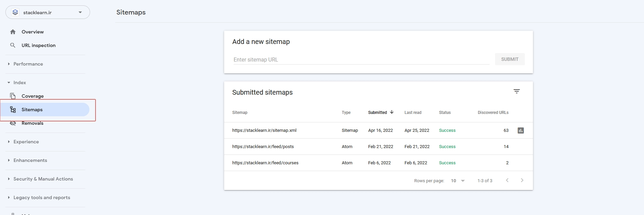This screenshot has width=644, height=215.
Task: Click the Sitemaps tree icon
Action: [x=13, y=110]
